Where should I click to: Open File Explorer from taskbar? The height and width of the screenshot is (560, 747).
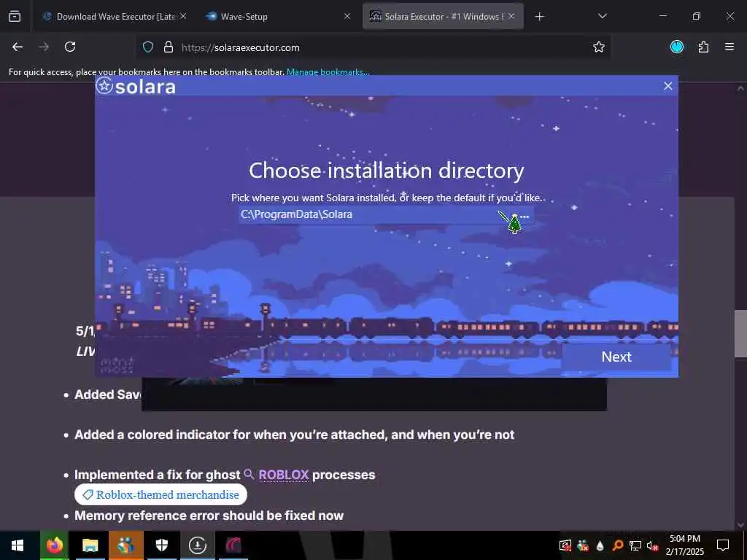coord(90,545)
